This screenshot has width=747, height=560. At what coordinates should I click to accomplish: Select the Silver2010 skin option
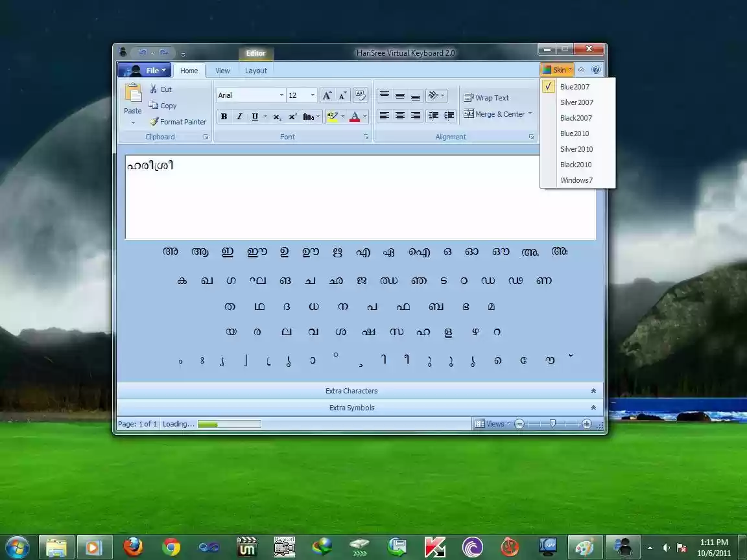point(576,149)
